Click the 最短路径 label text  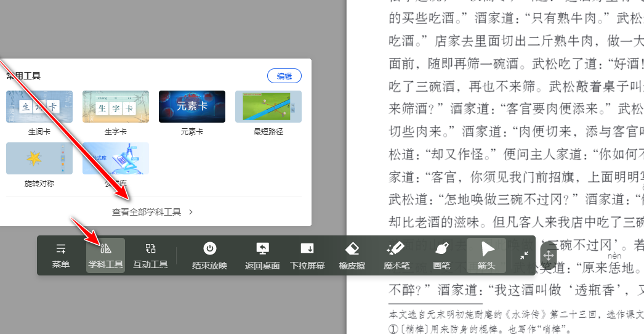pyautogui.click(x=268, y=132)
